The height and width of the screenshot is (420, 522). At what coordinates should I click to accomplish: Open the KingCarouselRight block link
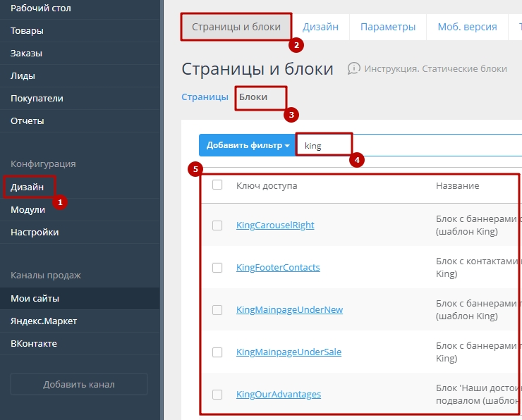point(275,226)
